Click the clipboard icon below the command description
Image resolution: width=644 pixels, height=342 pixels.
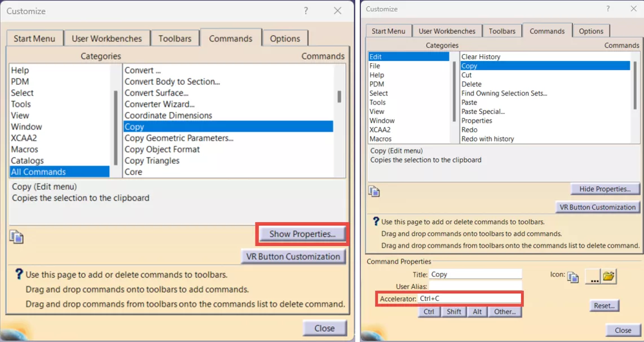(x=375, y=192)
